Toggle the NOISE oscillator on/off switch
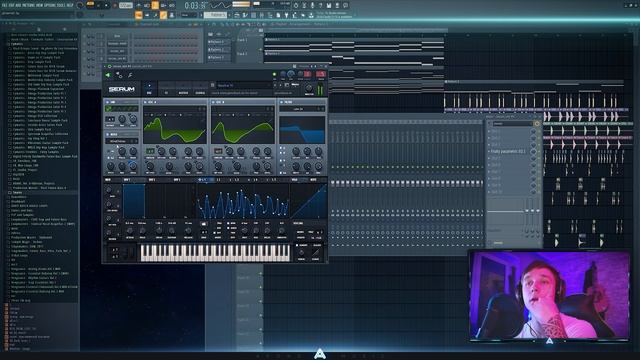Screen dimensions: 640x360 pyautogui.click(x=108, y=134)
